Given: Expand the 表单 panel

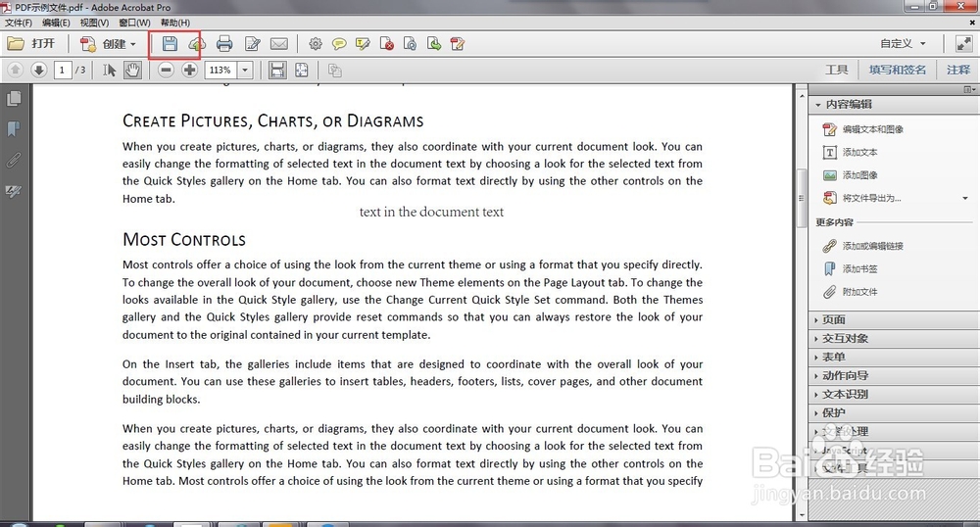Looking at the screenshot, I should pos(894,358).
